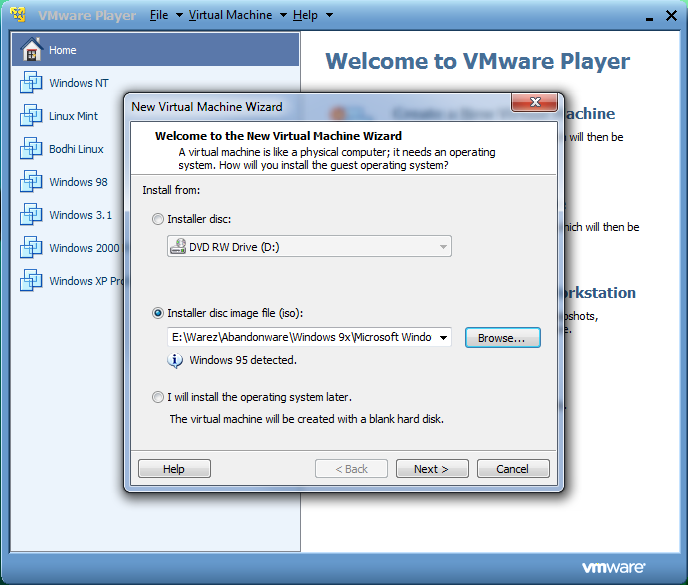Image resolution: width=688 pixels, height=585 pixels.
Task: Click the Windows 98 virtual machine icon
Action: [x=31, y=181]
